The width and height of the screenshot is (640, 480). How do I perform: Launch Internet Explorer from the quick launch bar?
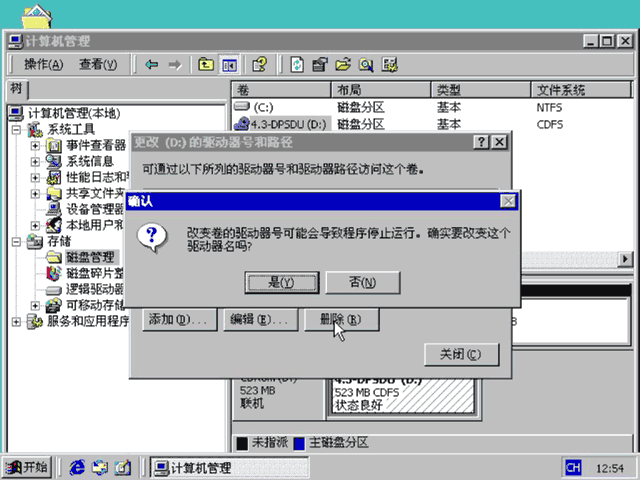coord(77,467)
